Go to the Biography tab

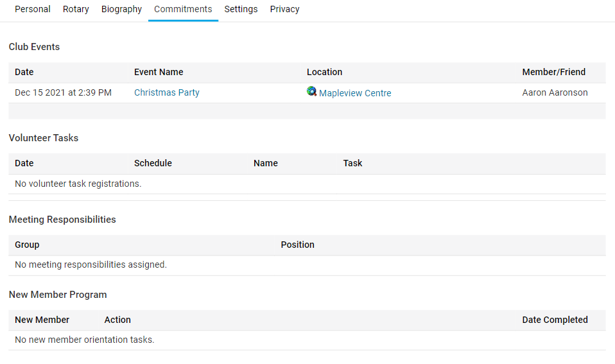point(121,10)
